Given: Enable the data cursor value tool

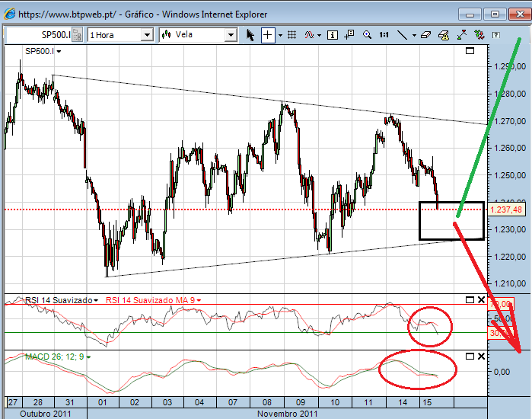Looking at the screenshot, I should coord(349,34).
